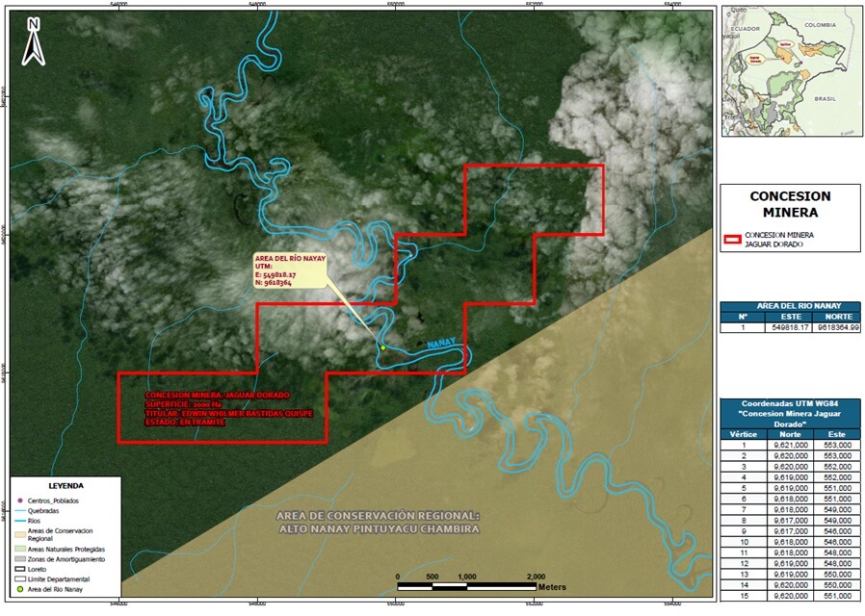The width and height of the screenshot is (865, 616).
Task: Click the 'Quito' label in inset map
Action: [x=738, y=10]
